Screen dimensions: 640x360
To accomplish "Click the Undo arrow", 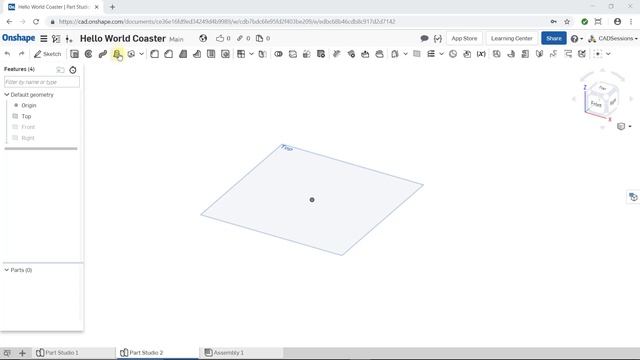I will (x=7, y=54).
